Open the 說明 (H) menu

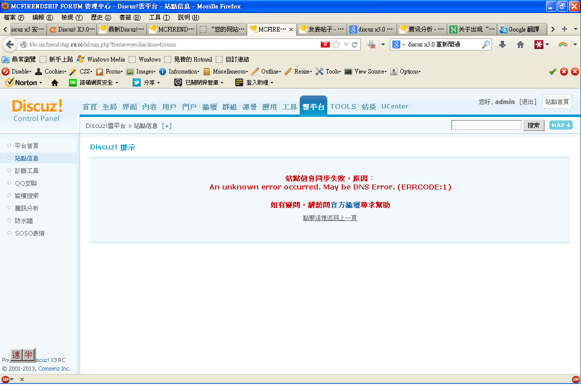(x=189, y=17)
